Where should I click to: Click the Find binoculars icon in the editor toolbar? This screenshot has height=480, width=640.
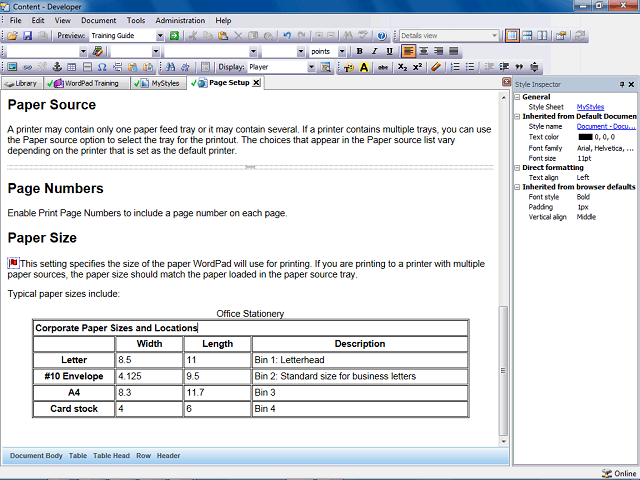click(171, 67)
